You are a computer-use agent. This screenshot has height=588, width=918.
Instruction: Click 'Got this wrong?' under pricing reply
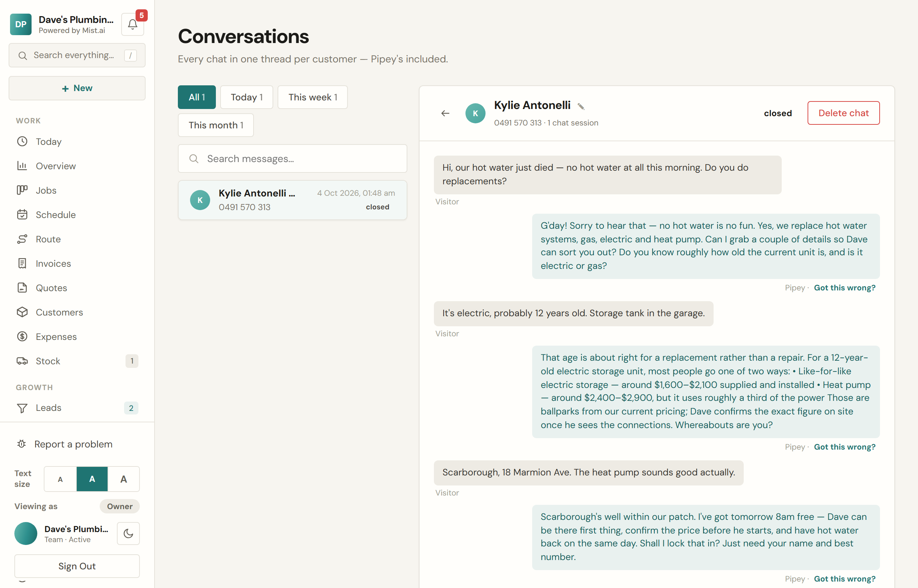[845, 447]
